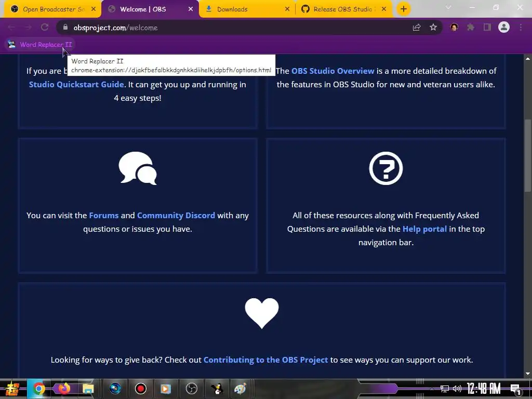Close the Downloads tab
532x399 pixels.
pyautogui.click(x=287, y=9)
